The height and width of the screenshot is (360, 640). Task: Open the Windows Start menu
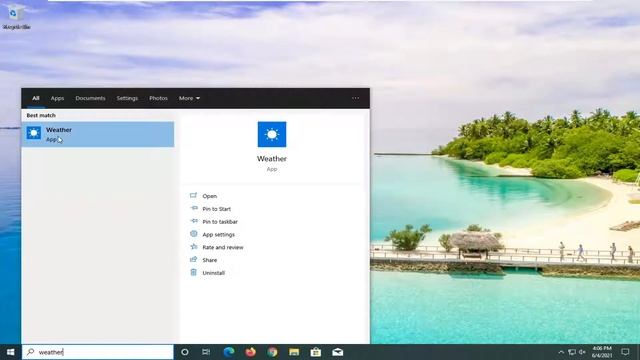click(x=11, y=352)
